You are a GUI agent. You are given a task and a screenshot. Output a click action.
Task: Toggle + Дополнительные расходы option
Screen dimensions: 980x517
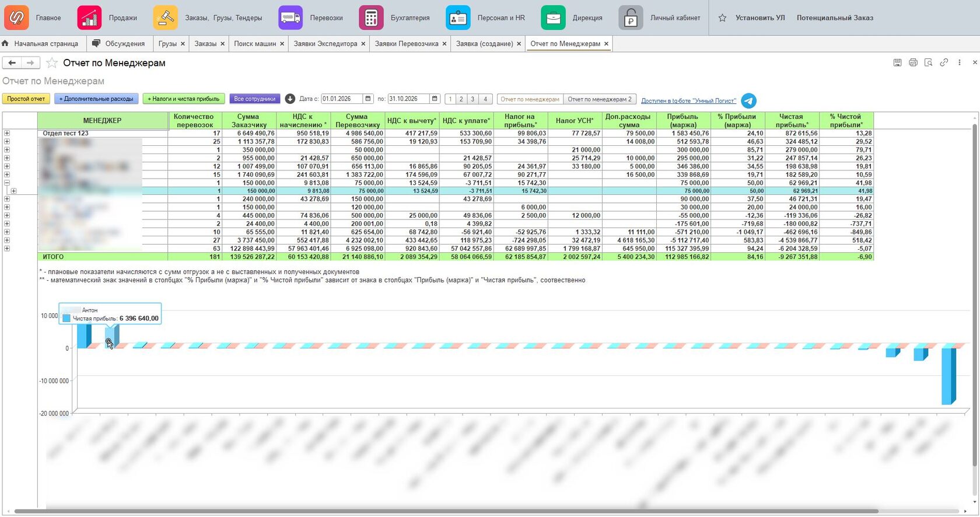[96, 99]
